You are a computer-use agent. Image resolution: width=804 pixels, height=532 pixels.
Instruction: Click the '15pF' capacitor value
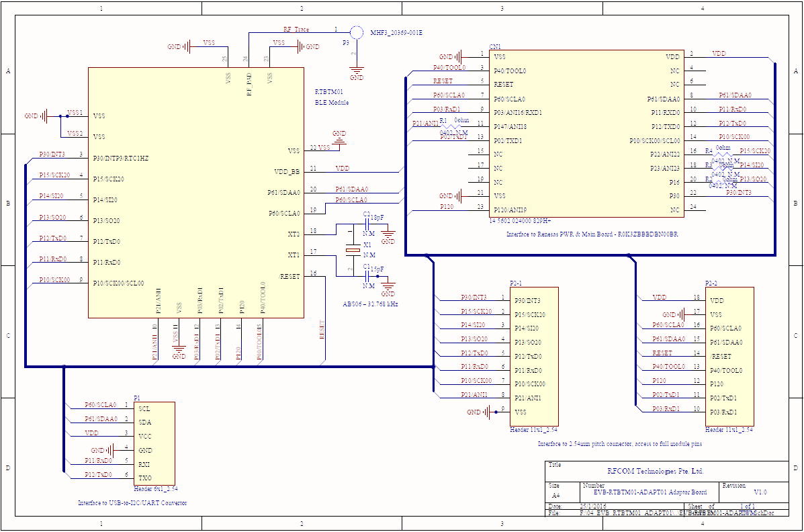[377, 269]
